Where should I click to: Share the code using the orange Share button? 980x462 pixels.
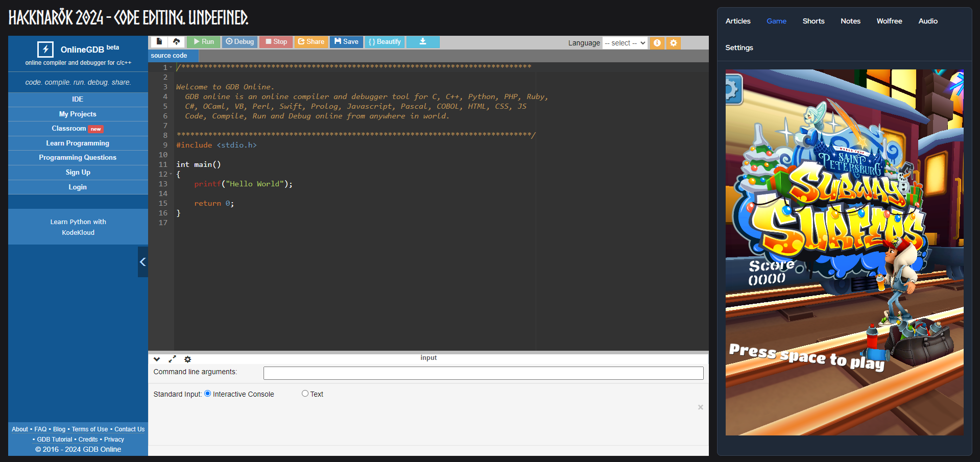tap(311, 42)
